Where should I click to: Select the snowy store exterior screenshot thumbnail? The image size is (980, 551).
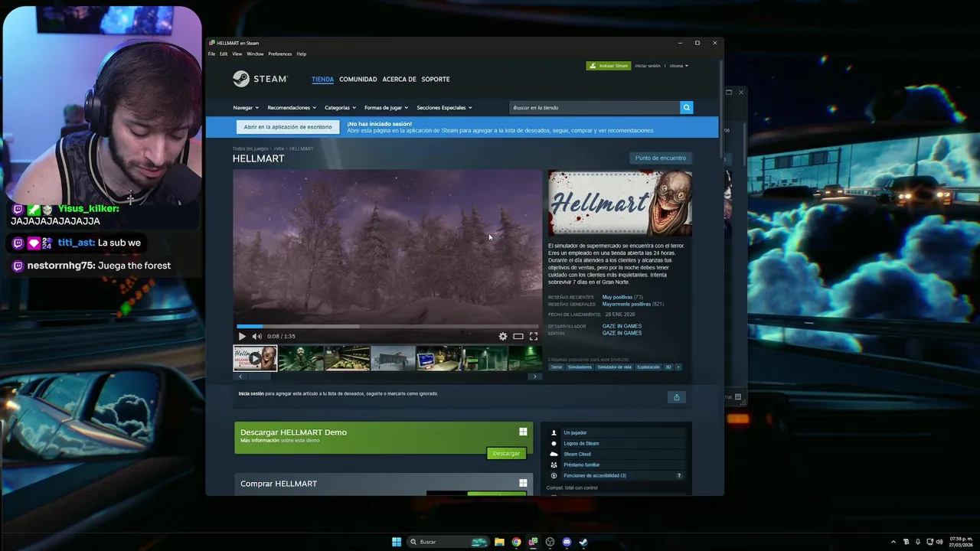(393, 358)
